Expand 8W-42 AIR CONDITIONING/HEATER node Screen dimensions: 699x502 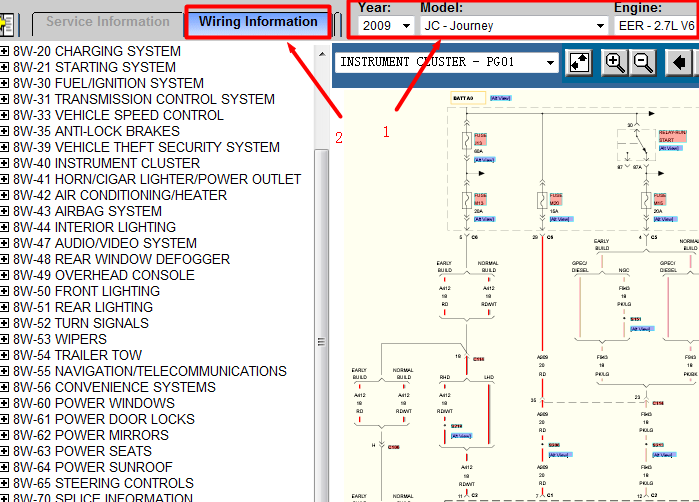click(x=4, y=195)
